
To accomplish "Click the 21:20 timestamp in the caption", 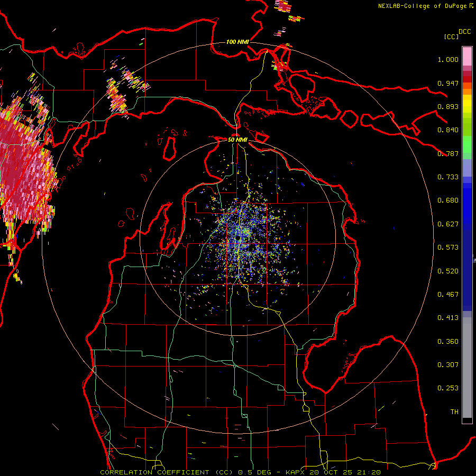I will coord(370,472).
